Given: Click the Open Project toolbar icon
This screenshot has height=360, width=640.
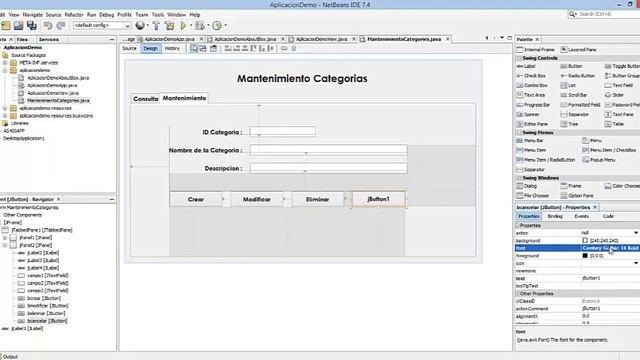Looking at the screenshot, I should click(x=18, y=25).
